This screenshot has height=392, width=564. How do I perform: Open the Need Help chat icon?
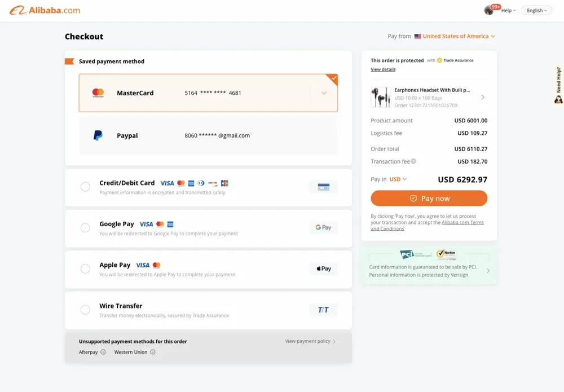pyautogui.click(x=558, y=99)
